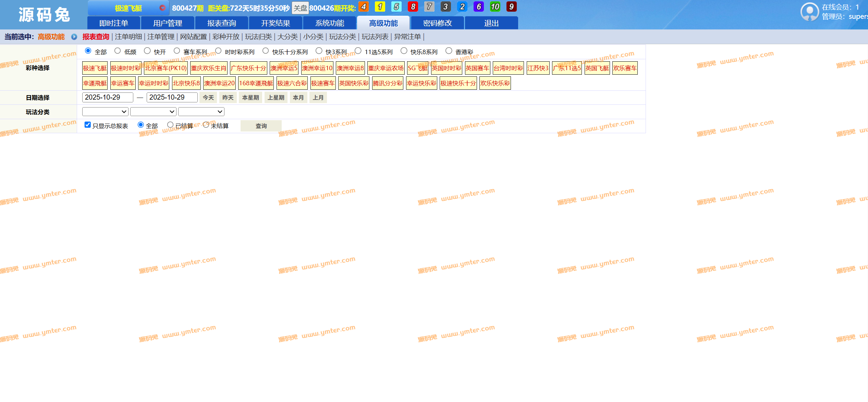The image size is (868, 402).
Task: Click the 源码兔 logo
Action: click(44, 15)
